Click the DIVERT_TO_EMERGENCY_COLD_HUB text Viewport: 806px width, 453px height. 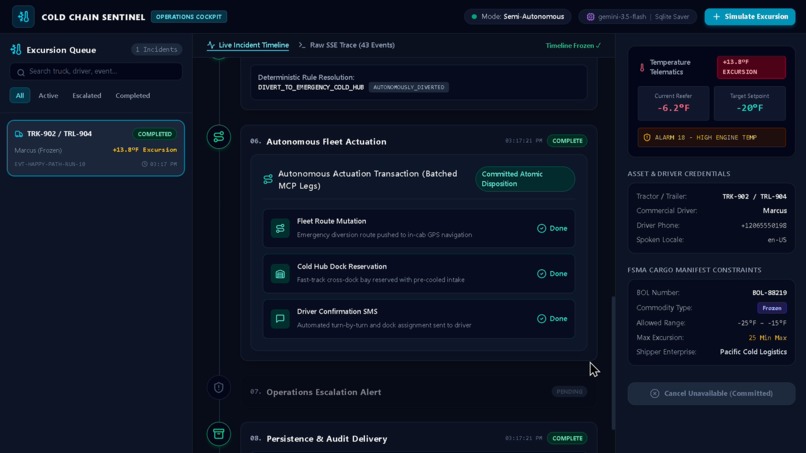click(x=310, y=87)
